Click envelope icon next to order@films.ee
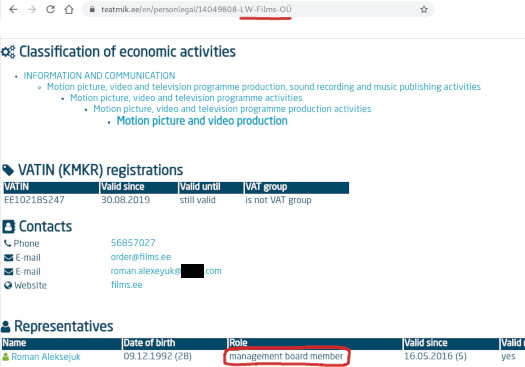Viewport: 525px width, 367px height. (x=8, y=258)
